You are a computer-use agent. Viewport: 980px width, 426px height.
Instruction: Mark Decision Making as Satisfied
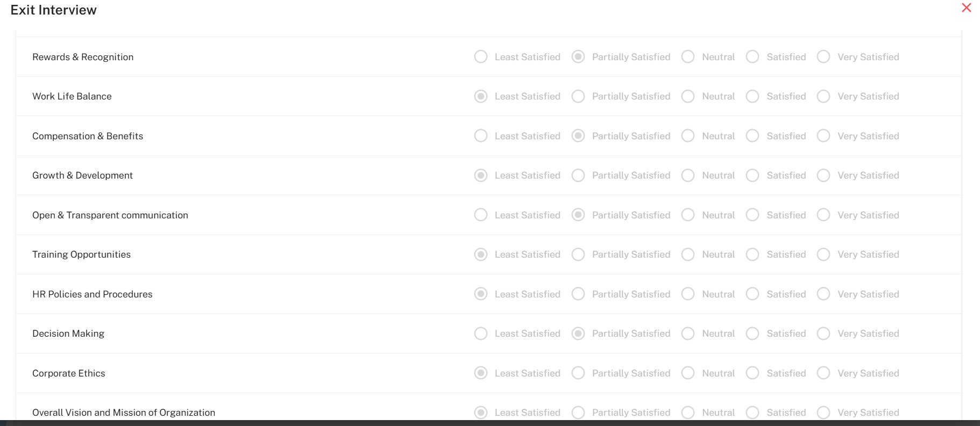[752, 333]
